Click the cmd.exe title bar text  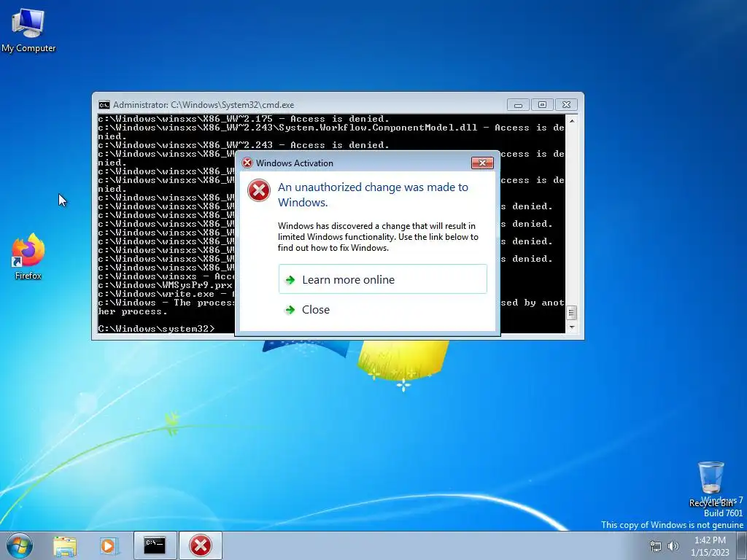pyautogui.click(x=204, y=105)
